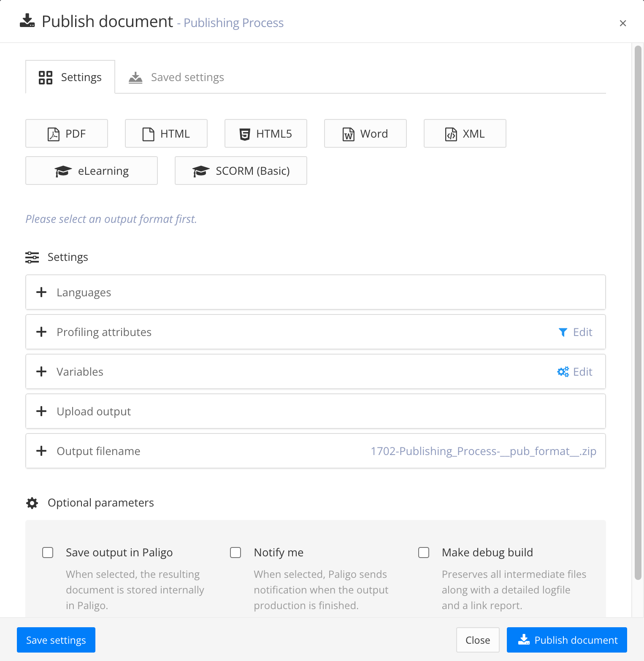Image resolution: width=644 pixels, height=661 pixels.
Task: Click the Publish document button
Action: tap(566, 640)
